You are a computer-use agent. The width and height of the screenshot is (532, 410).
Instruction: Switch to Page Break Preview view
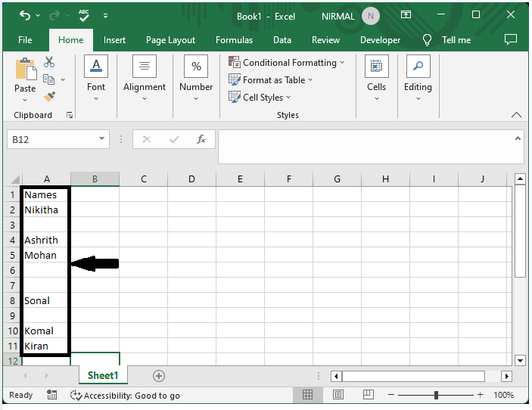coord(368,394)
